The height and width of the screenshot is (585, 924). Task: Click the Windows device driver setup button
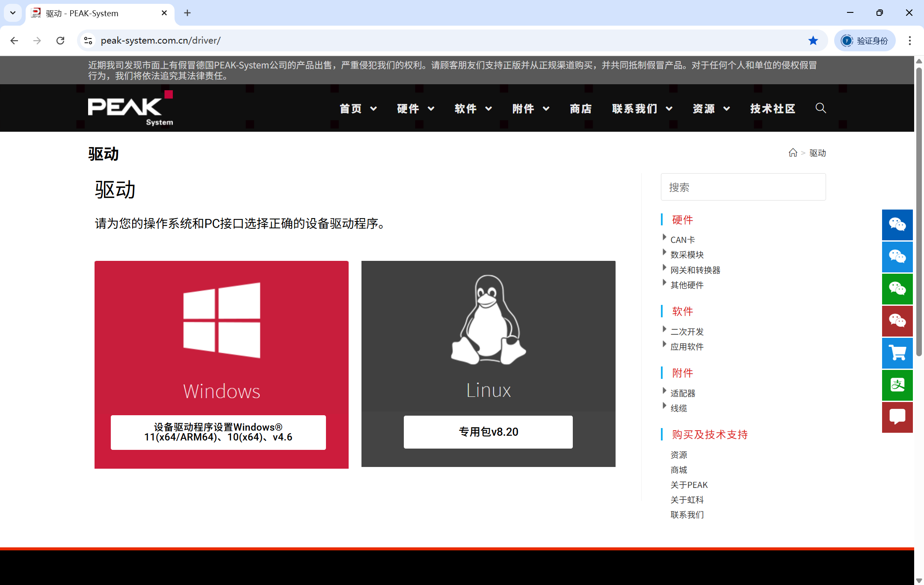(x=218, y=432)
